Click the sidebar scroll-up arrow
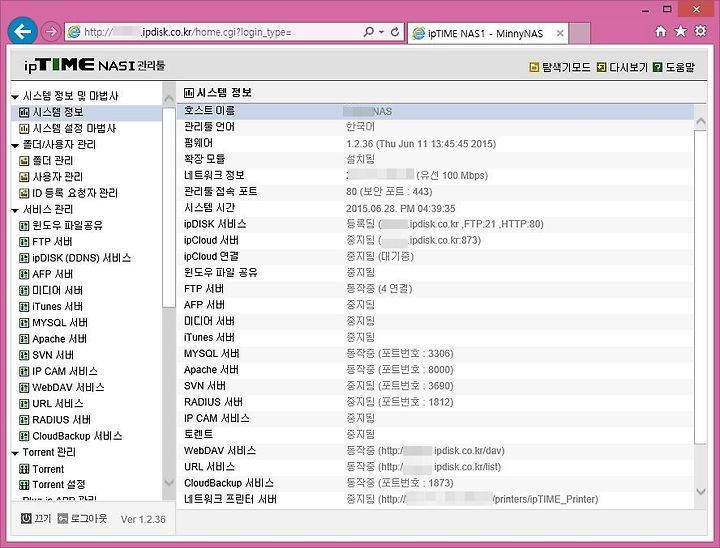Viewport: 720px width, 548px height. click(x=169, y=98)
